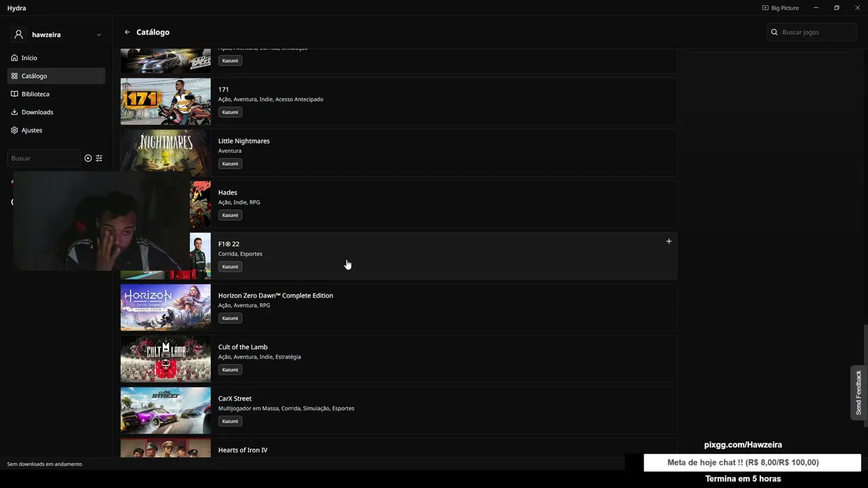The width and height of the screenshot is (868, 488).
Task: Open the filter sliders icon beside Buscar
Action: 99,158
